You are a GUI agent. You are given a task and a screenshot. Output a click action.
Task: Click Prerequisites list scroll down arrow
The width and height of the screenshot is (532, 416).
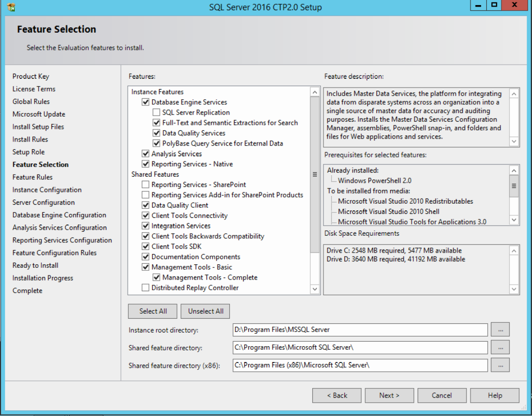coord(514,220)
